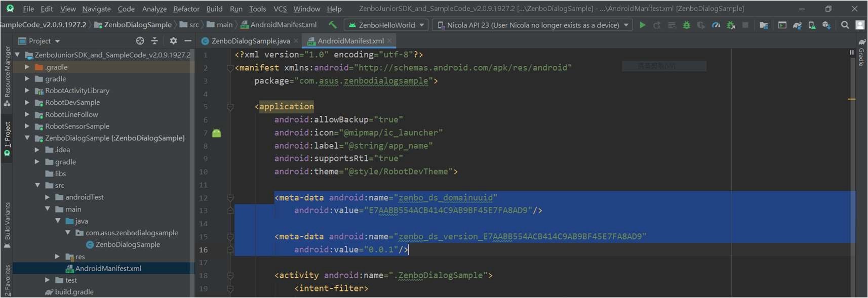Toggle the 2: Favorites tool window

coord(7,280)
